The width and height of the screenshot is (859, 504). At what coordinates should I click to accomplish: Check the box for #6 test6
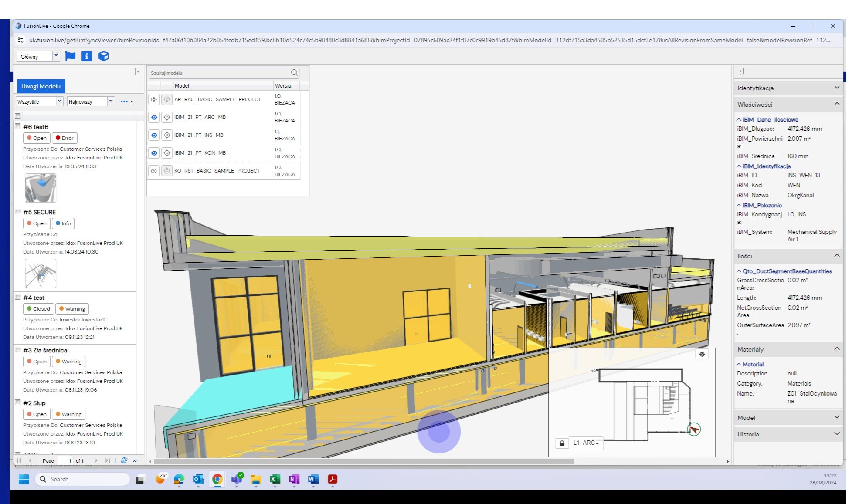click(x=18, y=126)
